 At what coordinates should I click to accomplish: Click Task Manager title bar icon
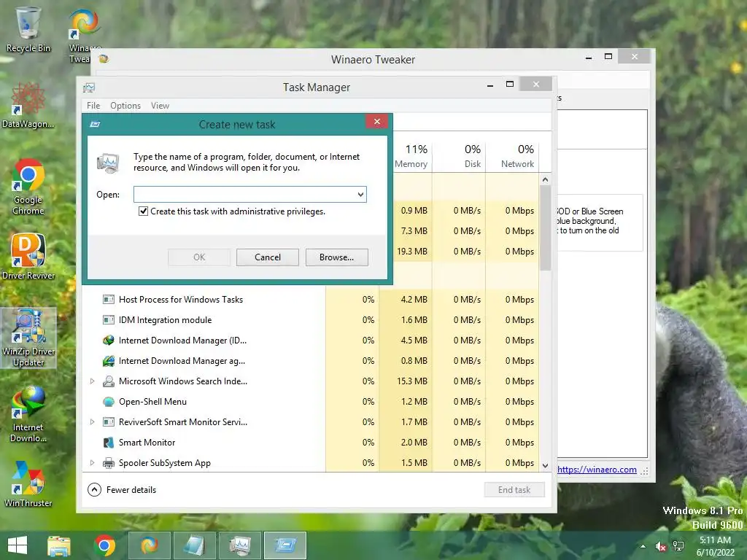(89, 87)
